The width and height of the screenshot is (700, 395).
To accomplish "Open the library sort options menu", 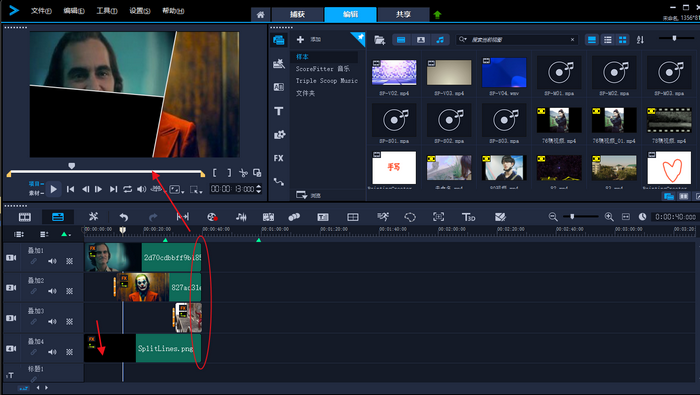I will click(x=640, y=40).
